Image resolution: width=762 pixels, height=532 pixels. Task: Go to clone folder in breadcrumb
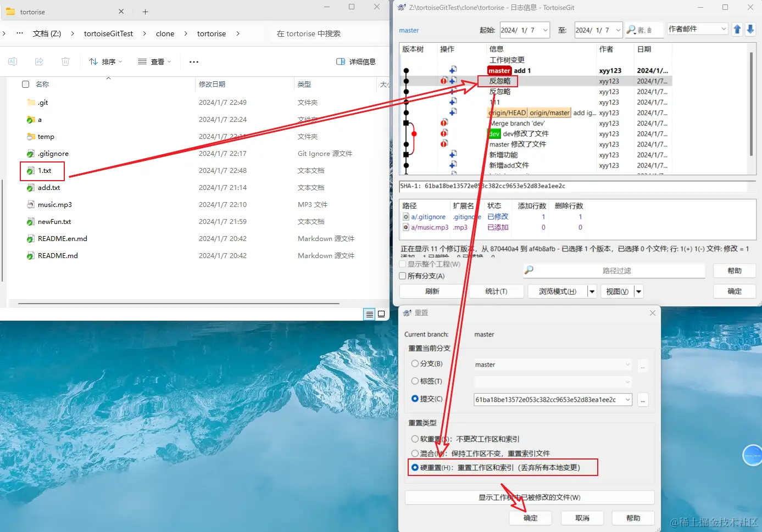click(165, 33)
